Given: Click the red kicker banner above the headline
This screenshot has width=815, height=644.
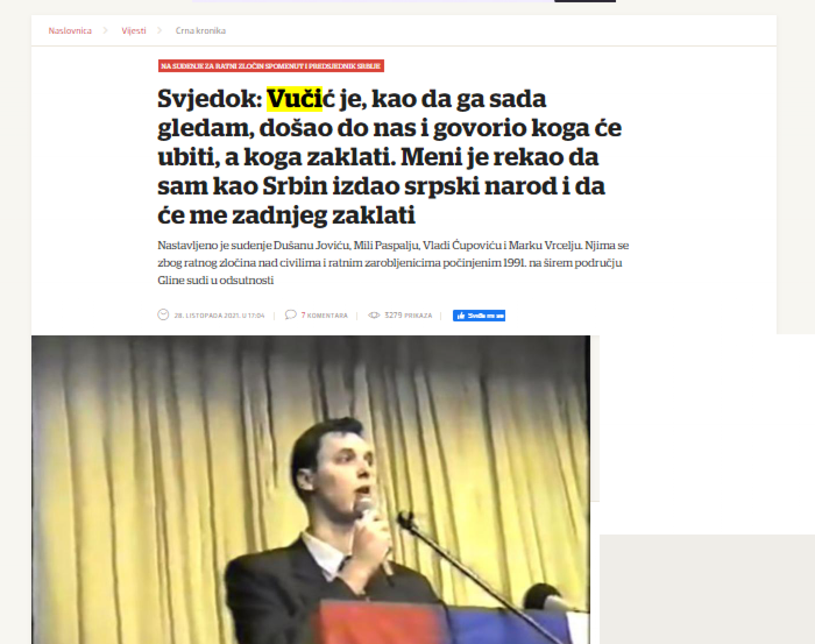Looking at the screenshot, I should click(272, 67).
